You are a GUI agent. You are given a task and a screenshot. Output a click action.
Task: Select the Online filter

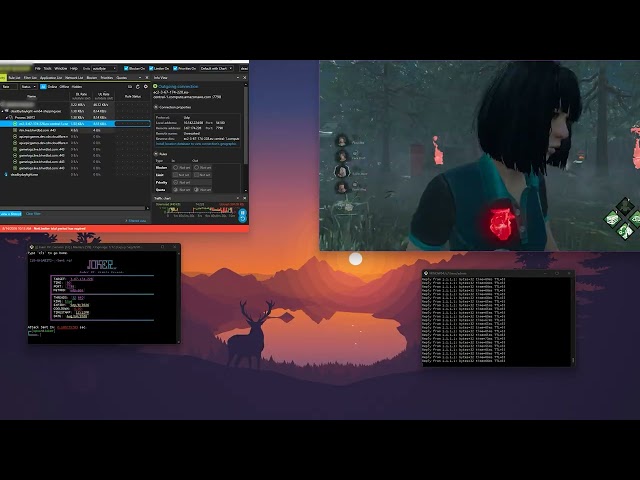point(52,87)
